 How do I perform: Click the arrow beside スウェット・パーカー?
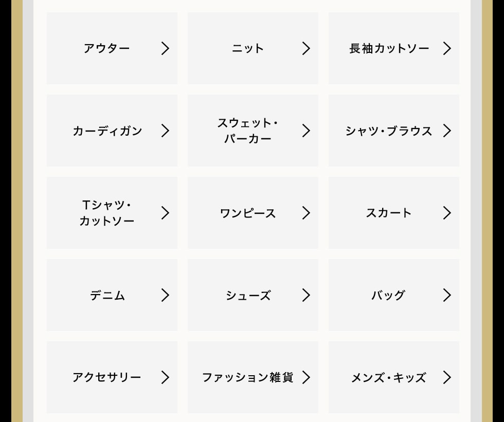pos(306,131)
